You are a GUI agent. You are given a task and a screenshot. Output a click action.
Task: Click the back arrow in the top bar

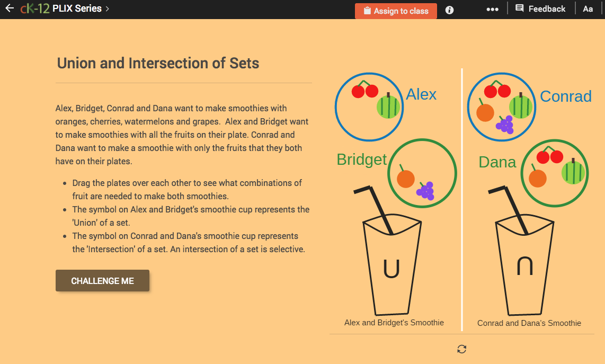(8, 8)
